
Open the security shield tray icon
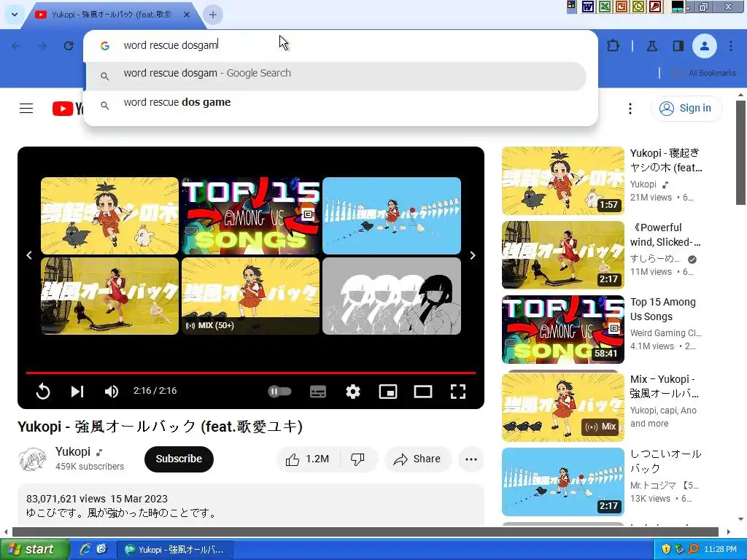666,550
